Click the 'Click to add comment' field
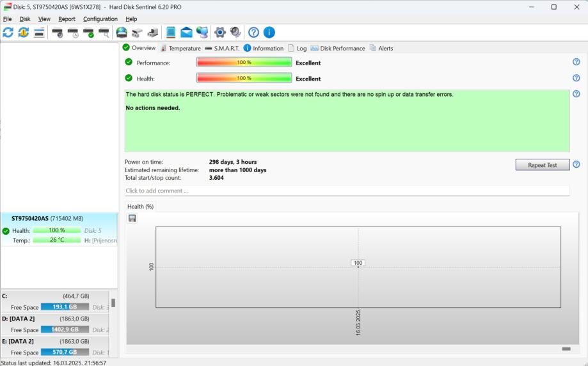Viewport: 588px width, 366px height. [x=347, y=191]
